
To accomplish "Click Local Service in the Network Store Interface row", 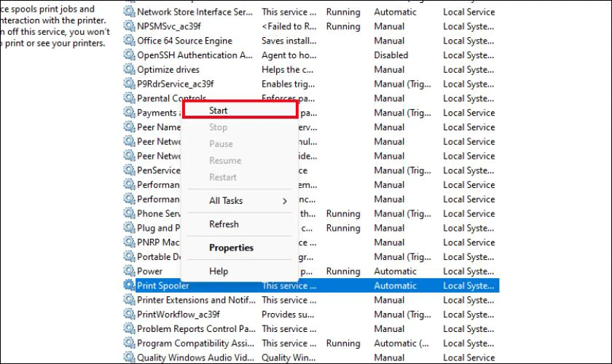I will [468, 12].
